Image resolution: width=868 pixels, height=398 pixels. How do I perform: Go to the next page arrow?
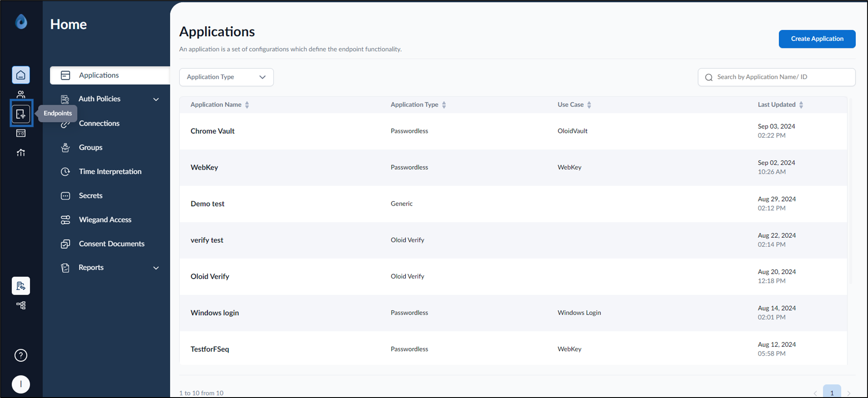click(849, 393)
